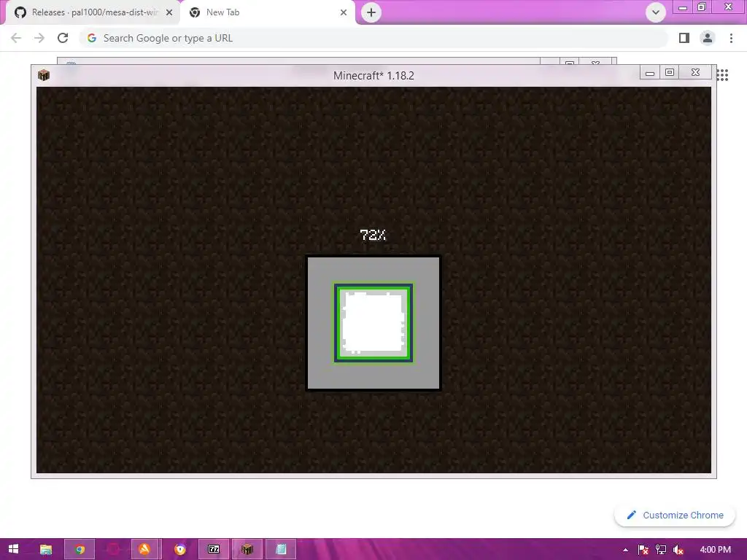Open Chrome tab search dropdown arrow
Image resolution: width=747 pixels, height=560 pixels.
point(656,12)
